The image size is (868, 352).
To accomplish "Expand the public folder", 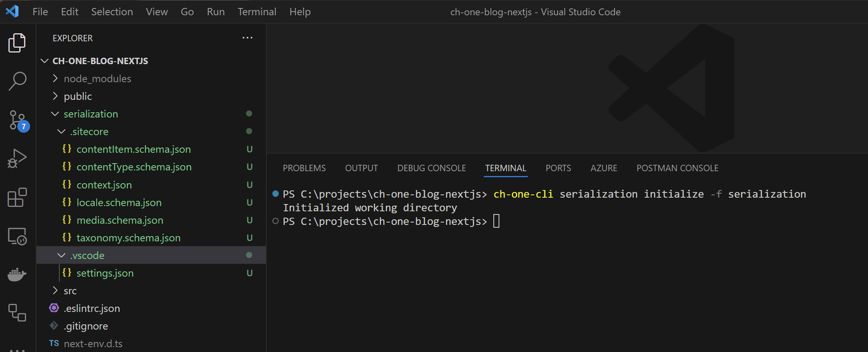I will point(55,96).
